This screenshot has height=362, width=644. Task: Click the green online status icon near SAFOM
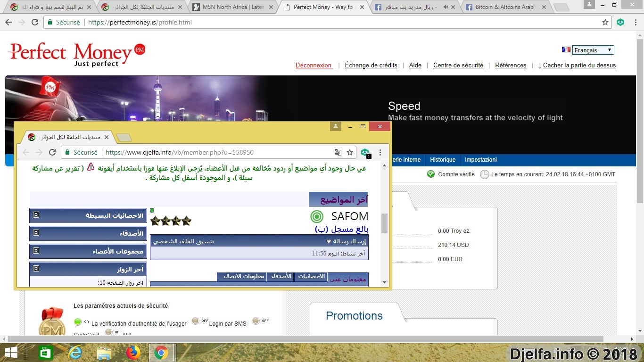(317, 216)
